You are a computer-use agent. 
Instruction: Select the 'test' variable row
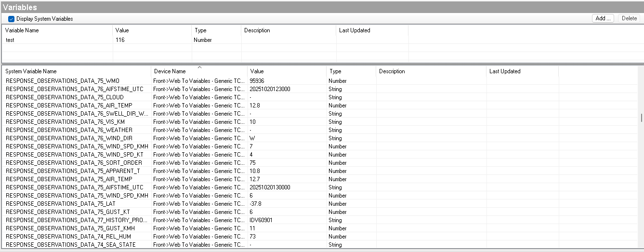pos(10,40)
